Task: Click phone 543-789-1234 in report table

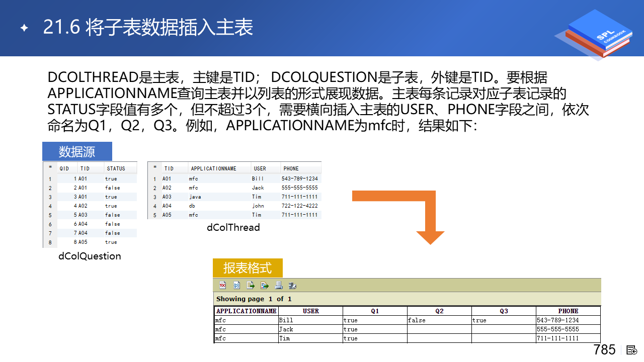Action: click(558, 320)
